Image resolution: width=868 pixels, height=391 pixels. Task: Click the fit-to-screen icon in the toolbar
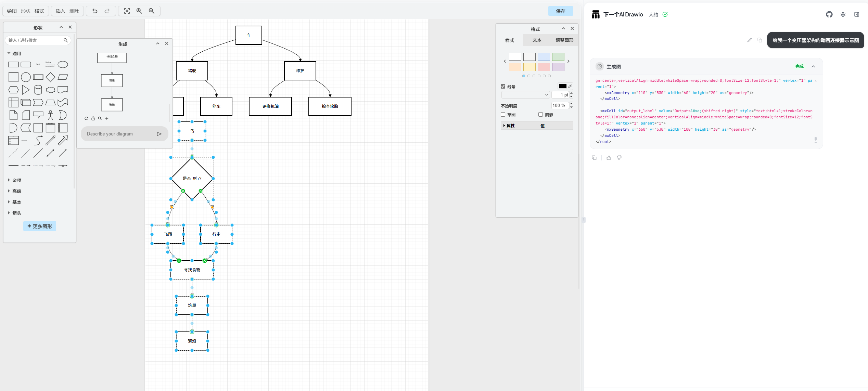(127, 11)
